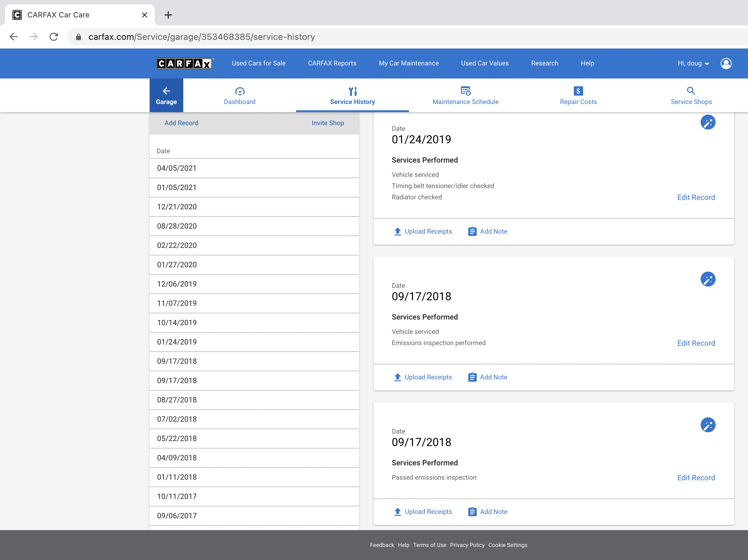
Task: Switch to Maintenance Schedule tab
Action: tap(466, 95)
